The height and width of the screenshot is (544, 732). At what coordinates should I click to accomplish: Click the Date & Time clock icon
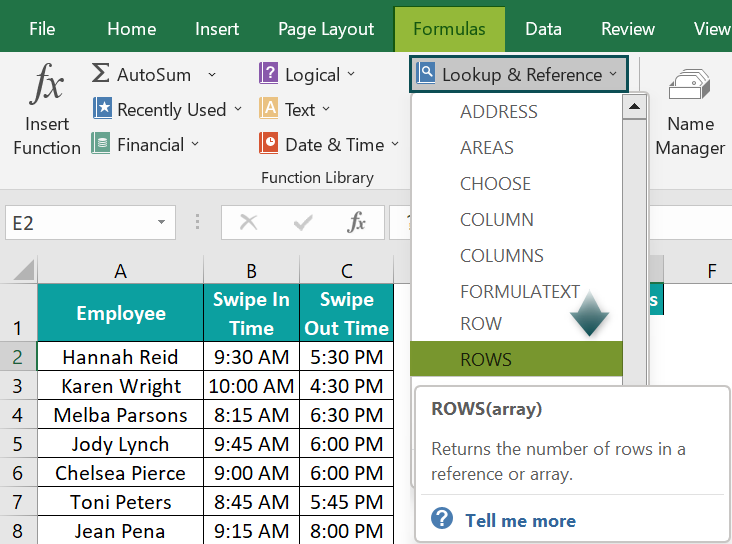(x=268, y=143)
